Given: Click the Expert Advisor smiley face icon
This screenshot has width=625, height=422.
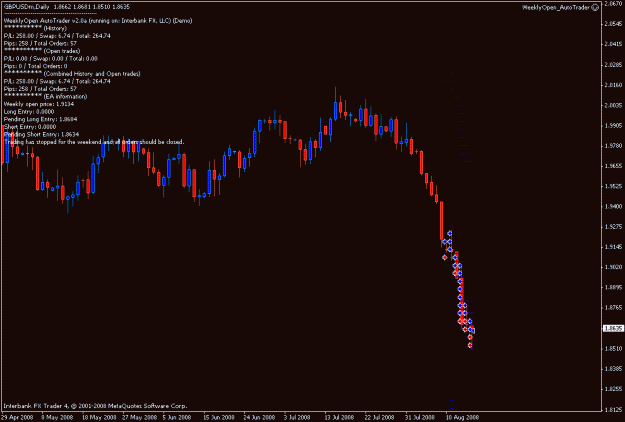Looking at the screenshot, I should (x=596, y=8).
